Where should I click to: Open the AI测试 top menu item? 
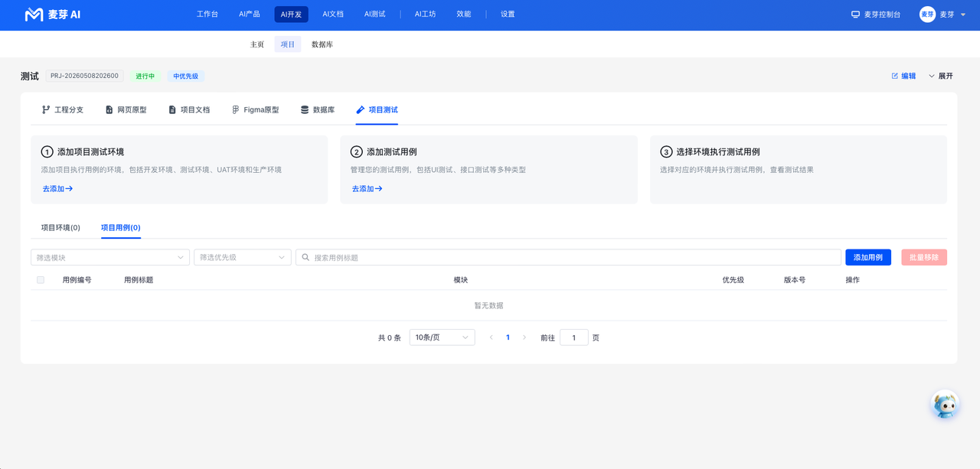click(x=374, y=15)
